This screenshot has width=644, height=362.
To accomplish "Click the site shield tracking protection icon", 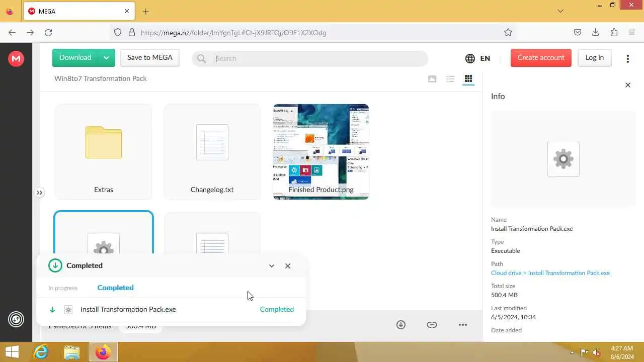I will pos(118,32).
